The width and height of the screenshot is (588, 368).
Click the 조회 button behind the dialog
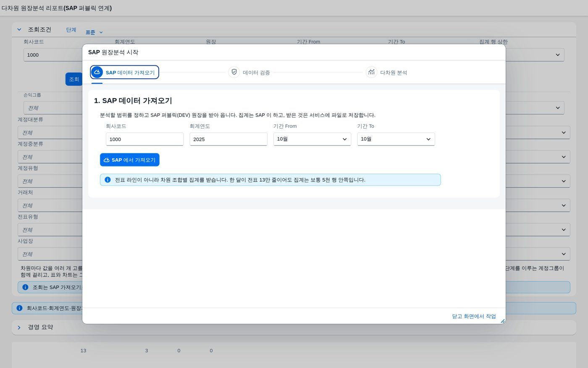[x=74, y=79]
